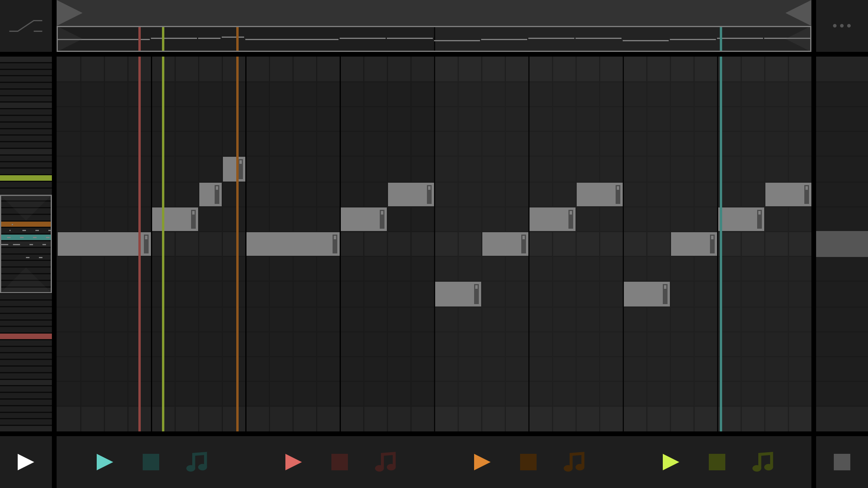Click the red strip in the pitch sidebar
868x488 pixels.
click(x=26, y=336)
